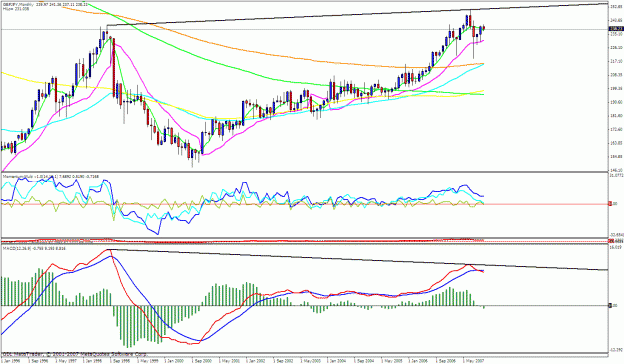624x364 pixels.
Task: Click the '1 Sep 2002' time axis label
Action: pos(283,360)
